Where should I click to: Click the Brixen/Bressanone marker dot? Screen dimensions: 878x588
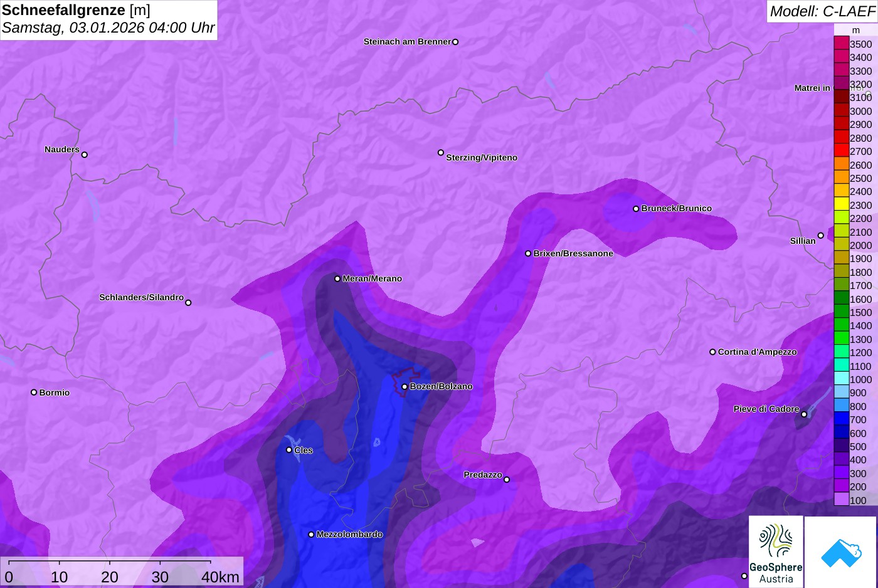tap(528, 253)
